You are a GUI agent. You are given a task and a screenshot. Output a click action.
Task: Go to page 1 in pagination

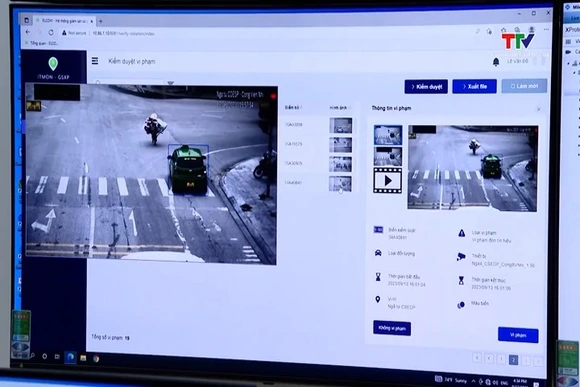[x=501, y=359]
